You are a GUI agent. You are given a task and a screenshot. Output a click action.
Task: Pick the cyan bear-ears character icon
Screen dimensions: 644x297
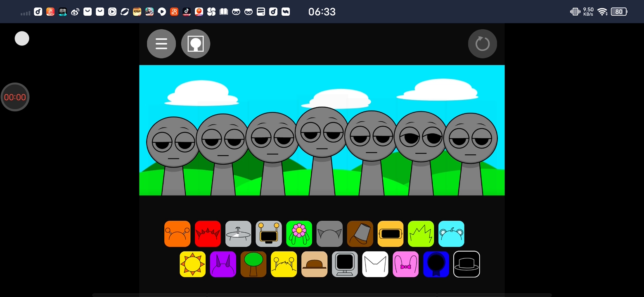pos(451,234)
